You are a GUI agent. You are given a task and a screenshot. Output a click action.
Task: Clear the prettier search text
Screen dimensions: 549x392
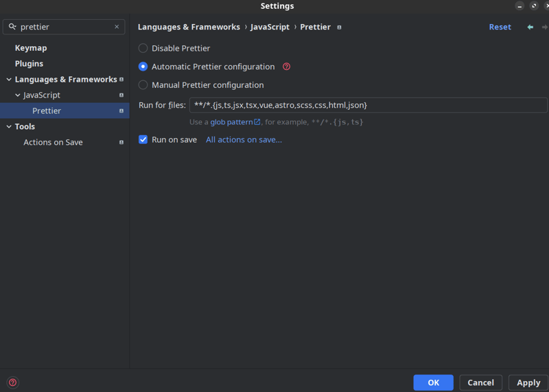[117, 27]
